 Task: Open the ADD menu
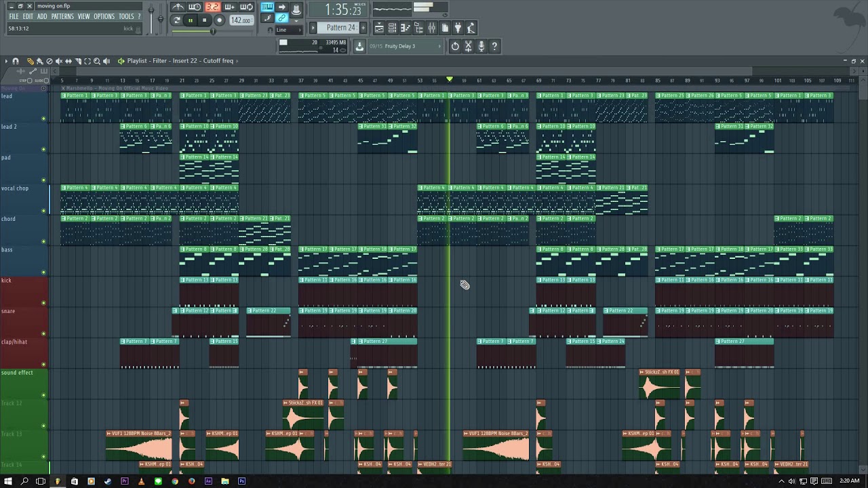(x=42, y=16)
